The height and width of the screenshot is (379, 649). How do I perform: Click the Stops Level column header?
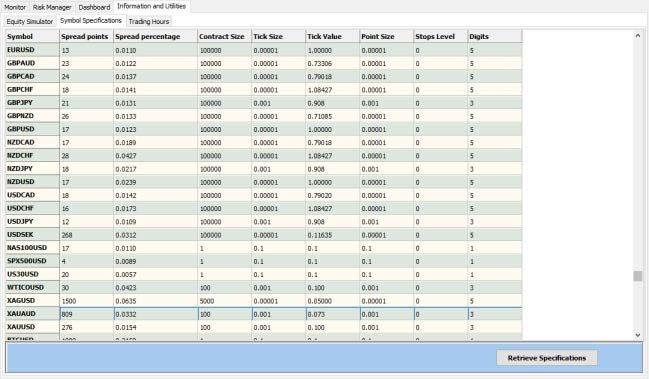(x=441, y=36)
